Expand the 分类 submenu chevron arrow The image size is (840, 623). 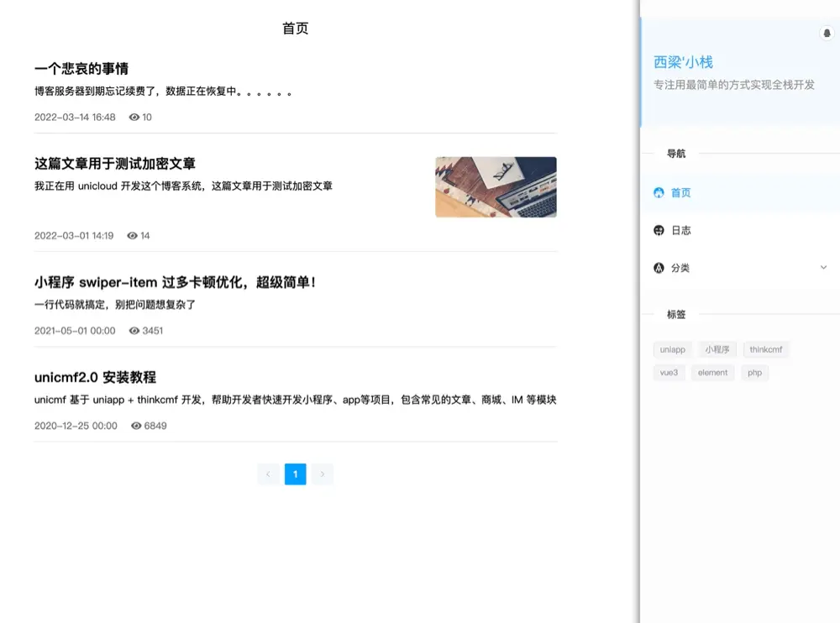pos(823,268)
